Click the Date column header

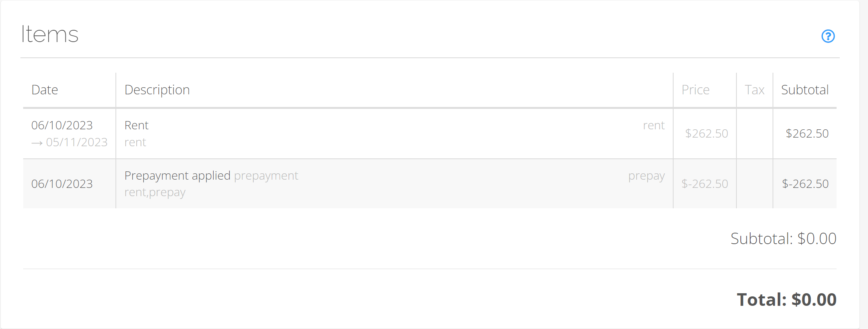(45, 90)
